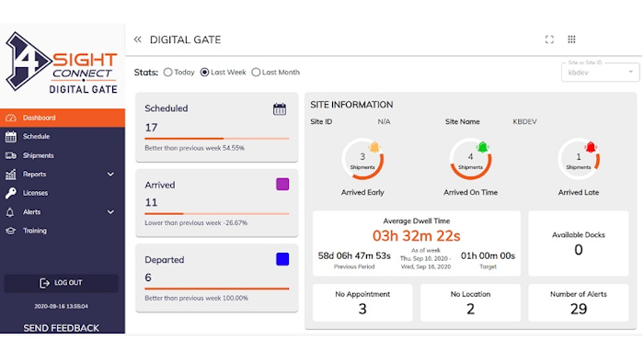Expand the Alerts menu chevron
This screenshot has width=644, height=362.
tap(110, 212)
